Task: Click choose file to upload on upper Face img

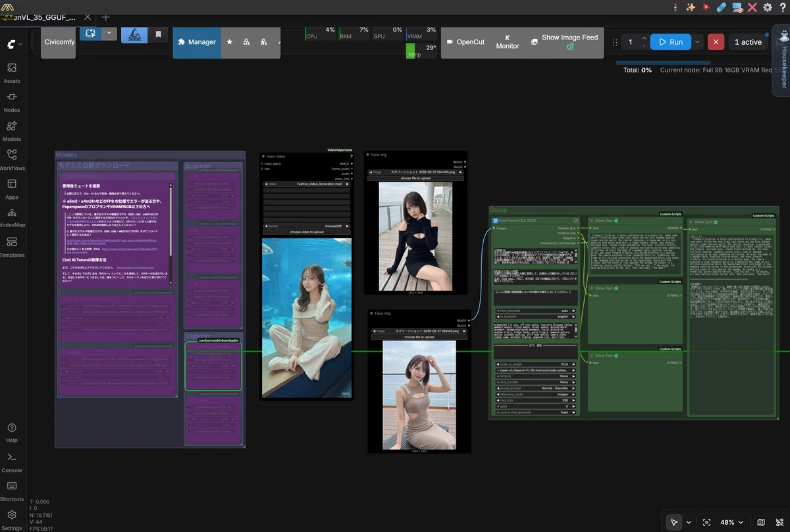Action: click(415, 178)
